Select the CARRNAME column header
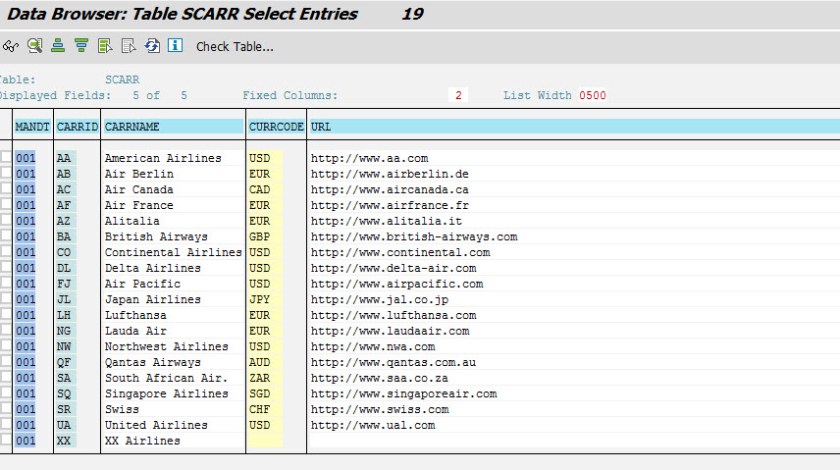 [173, 126]
